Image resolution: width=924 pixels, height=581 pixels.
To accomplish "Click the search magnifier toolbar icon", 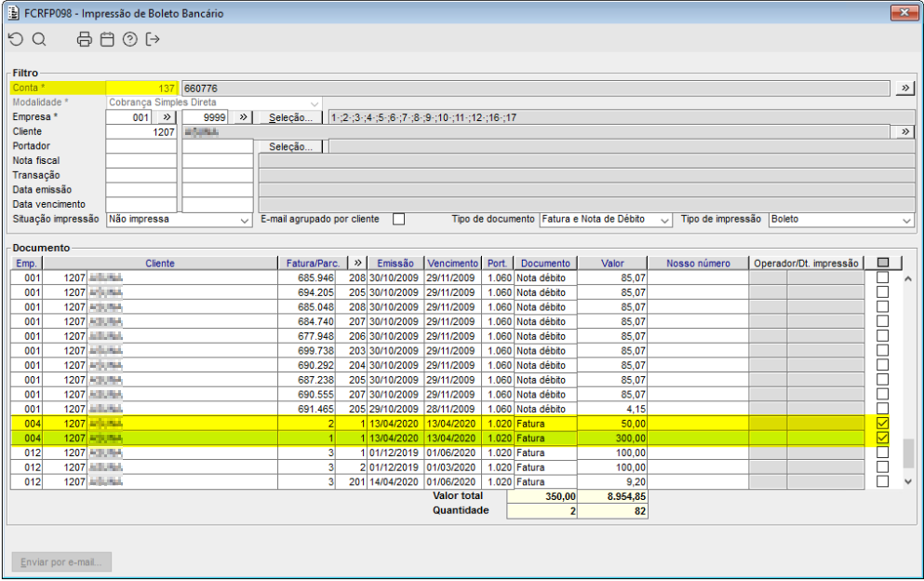I will coord(39,39).
